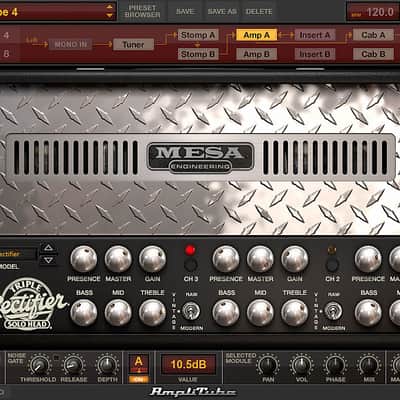Image resolution: width=400 pixels, height=400 pixels.
Task: Click the CH 2 Gain knob
Action: click(x=295, y=259)
